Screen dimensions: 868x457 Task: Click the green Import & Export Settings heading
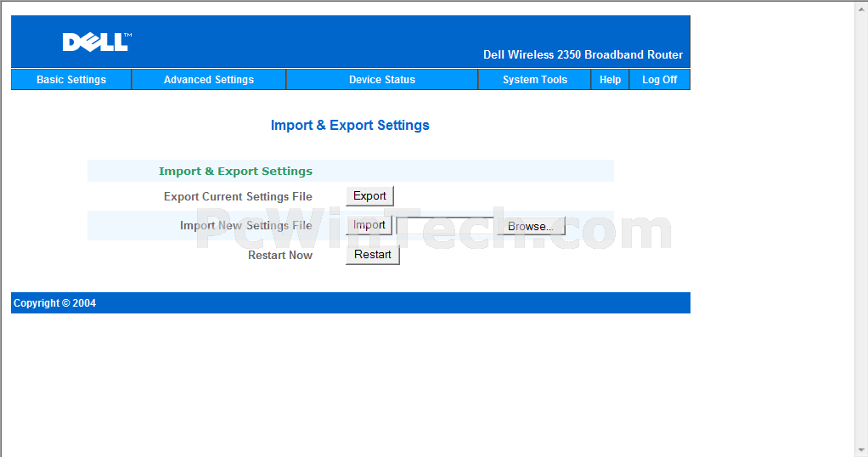pos(235,172)
